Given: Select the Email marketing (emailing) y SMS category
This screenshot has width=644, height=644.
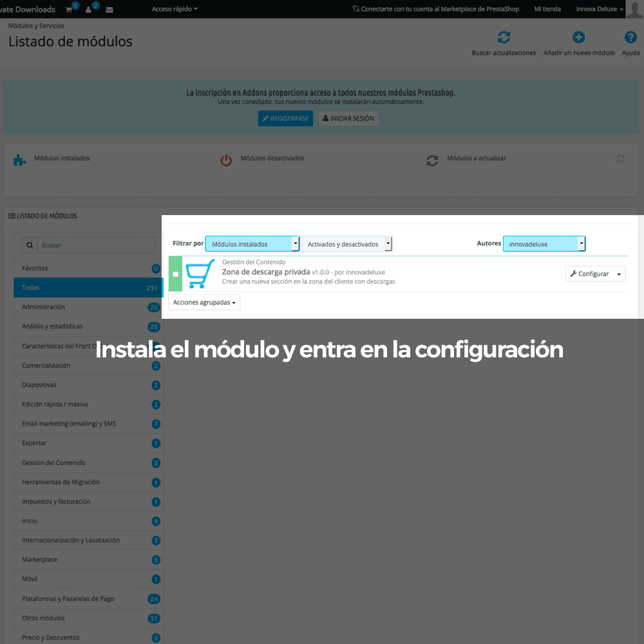Looking at the screenshot, I should click(88, 424).
